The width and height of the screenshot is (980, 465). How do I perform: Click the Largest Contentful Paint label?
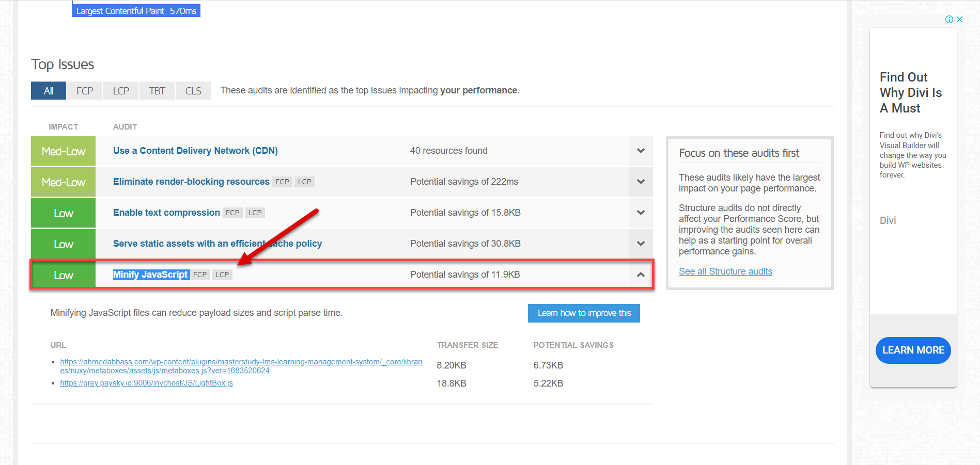pyautogui.click(x=136, y=11)
